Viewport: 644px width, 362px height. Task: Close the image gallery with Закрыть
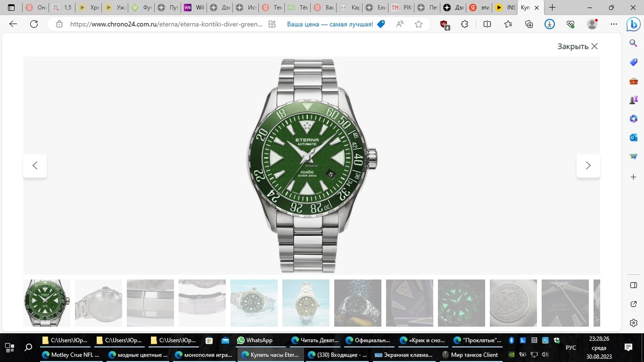(577, 46)
